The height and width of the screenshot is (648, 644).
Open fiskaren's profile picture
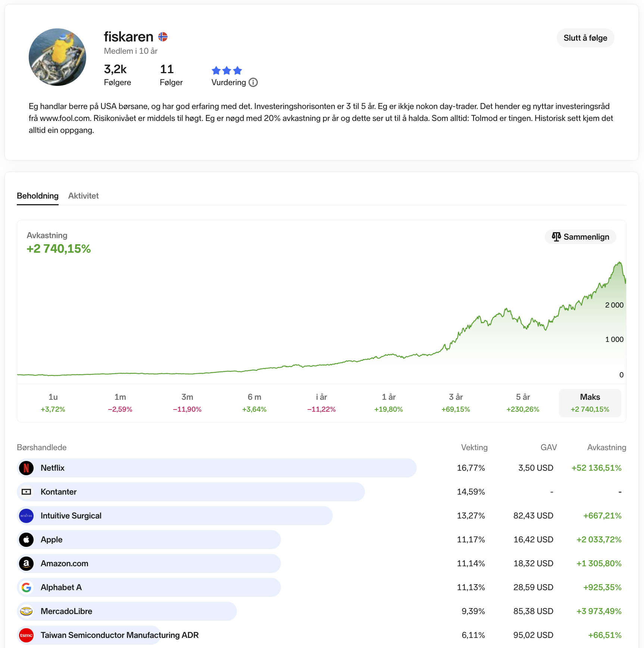click(x=57, y=57)
